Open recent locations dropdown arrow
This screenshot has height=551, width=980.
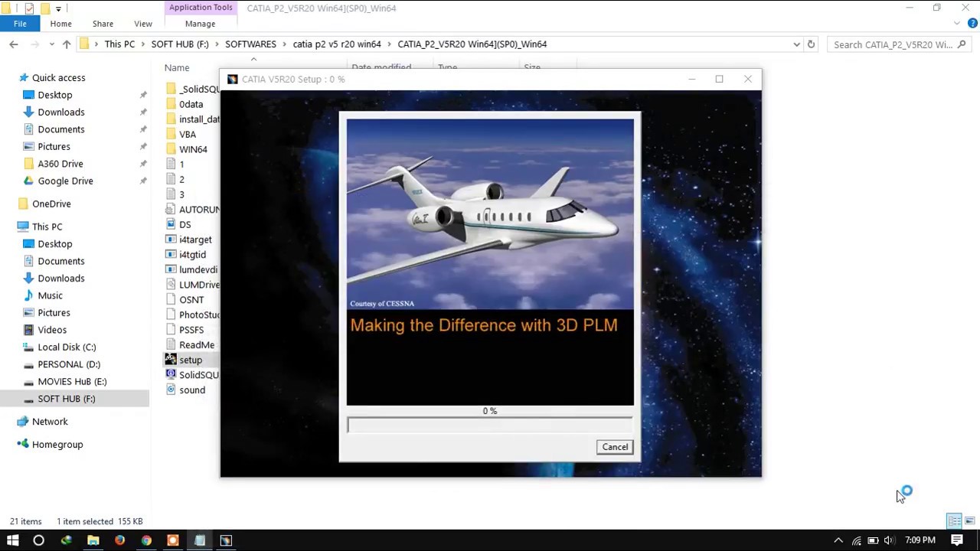[x=52, y=44]
